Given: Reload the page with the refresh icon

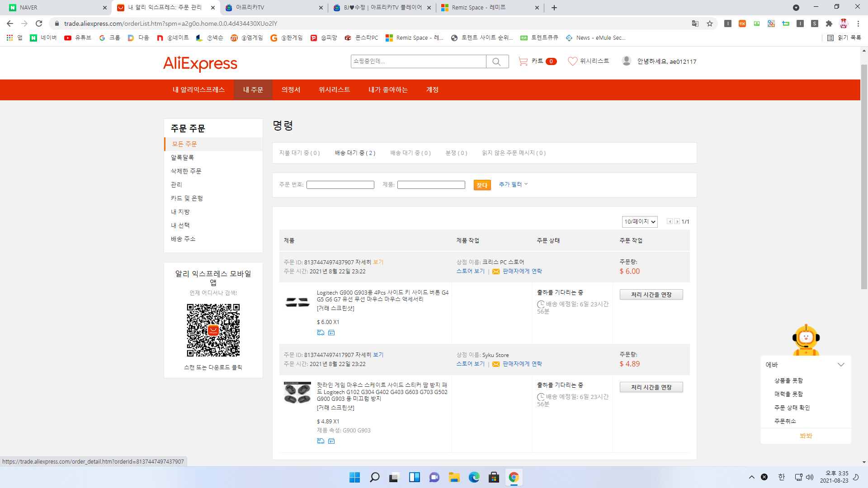Looking at the screenshot, I should (x=39, y=23).
